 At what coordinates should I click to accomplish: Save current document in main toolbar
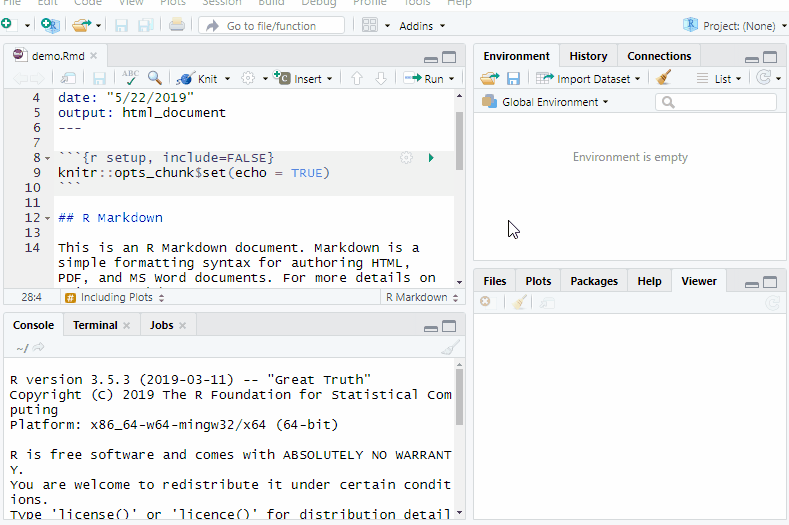click(121, 25)
